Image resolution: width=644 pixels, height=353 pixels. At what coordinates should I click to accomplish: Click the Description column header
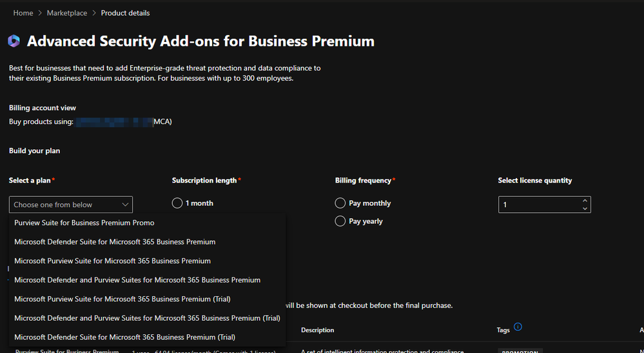tap(317, 330)
